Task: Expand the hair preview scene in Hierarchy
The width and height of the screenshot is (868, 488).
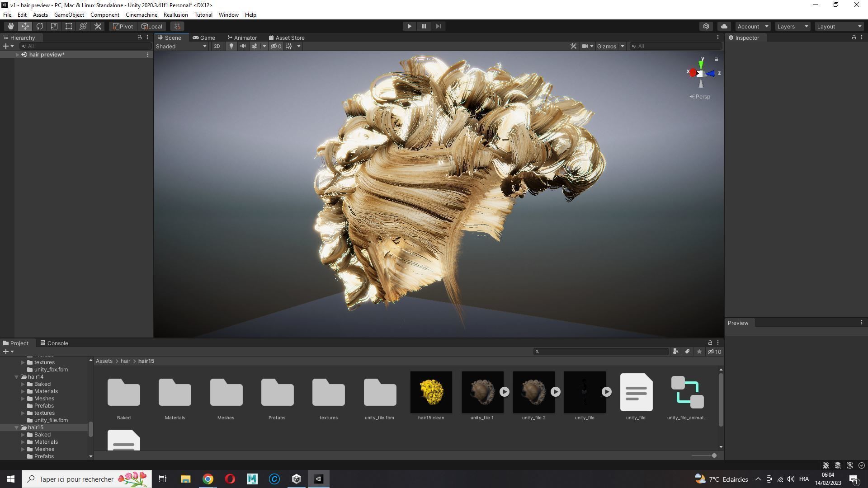Action: tap(17, 55)
